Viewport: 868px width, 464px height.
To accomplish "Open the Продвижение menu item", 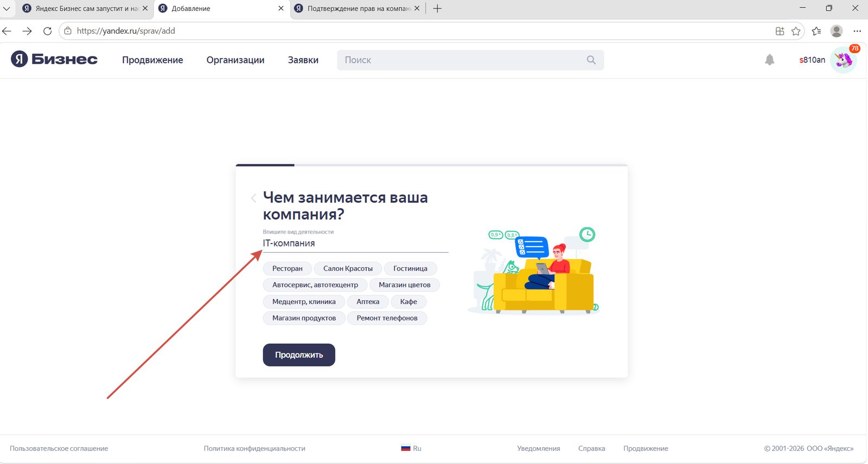I will (x=152, y=60).
